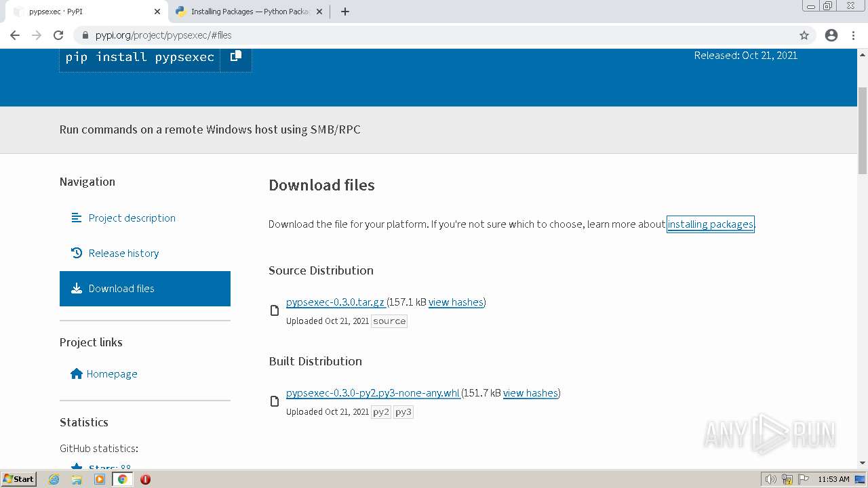Screen dimensions: 868x488
Task: Click the Homepage house icon
Action: click(x=76, y=373)
